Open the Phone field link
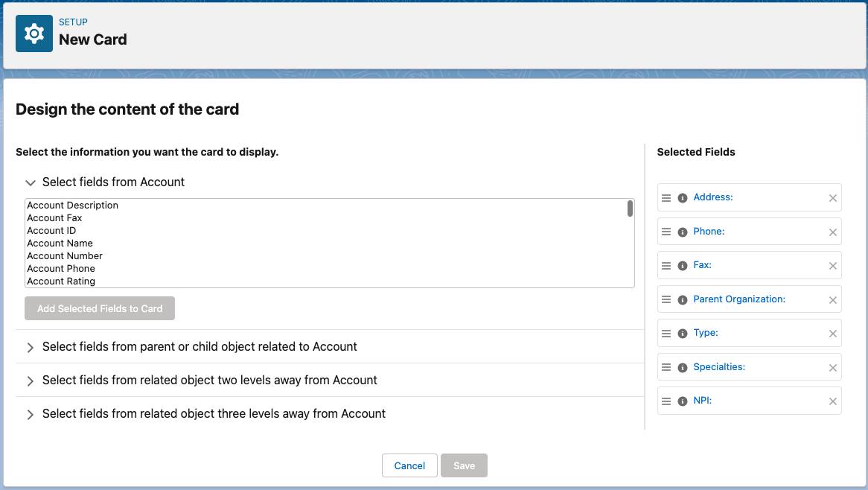The width and height of the screenshot is (868, 490). 708,231
